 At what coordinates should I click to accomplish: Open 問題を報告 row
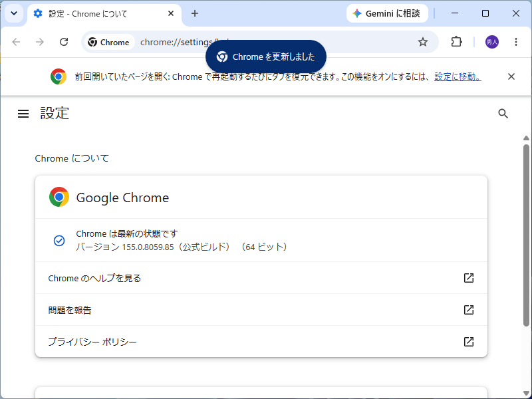(x=261, y=310)
